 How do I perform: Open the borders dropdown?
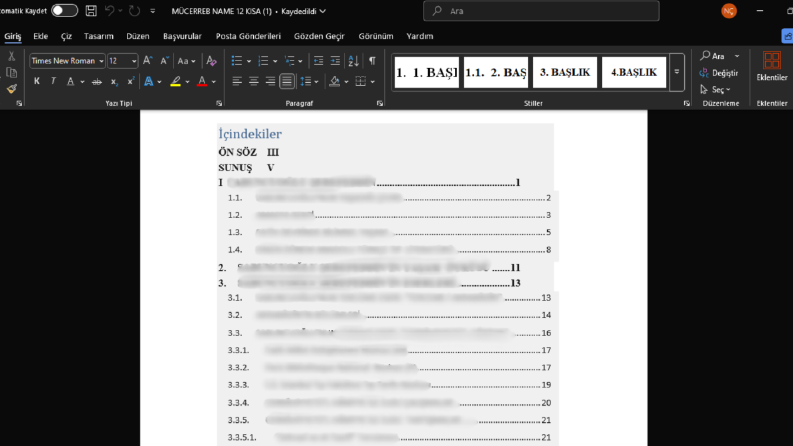(373, 81)
